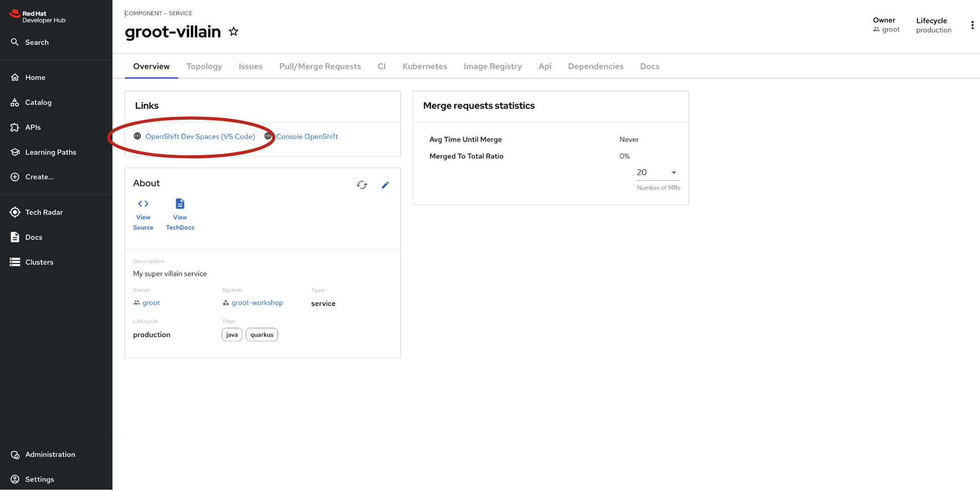Image resolution: width=980 pixels, height=491 pixels.
Task: Open Docs from the sidebar
Action: tap(26, 237)
